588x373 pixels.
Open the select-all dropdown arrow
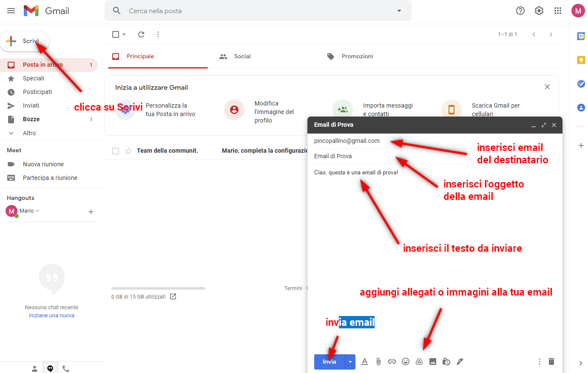[124, 34]
